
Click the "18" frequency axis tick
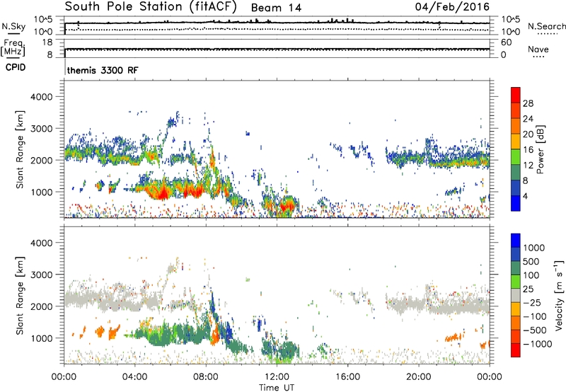coord(47,42)
